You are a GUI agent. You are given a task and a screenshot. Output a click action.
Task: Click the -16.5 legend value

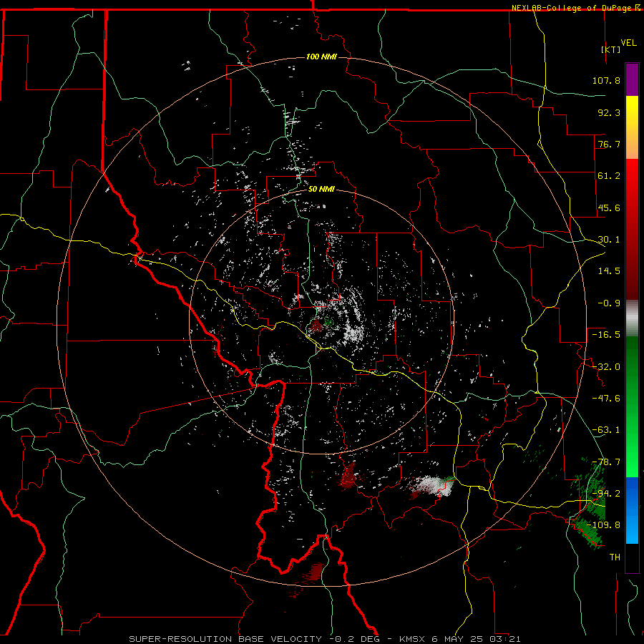tap(606, 335)
